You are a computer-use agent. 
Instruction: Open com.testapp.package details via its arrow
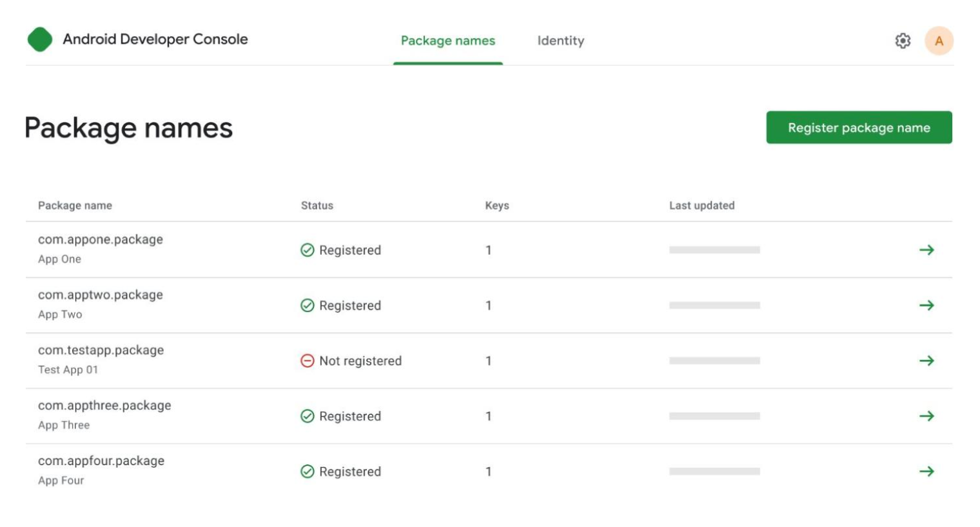[926, 361]
